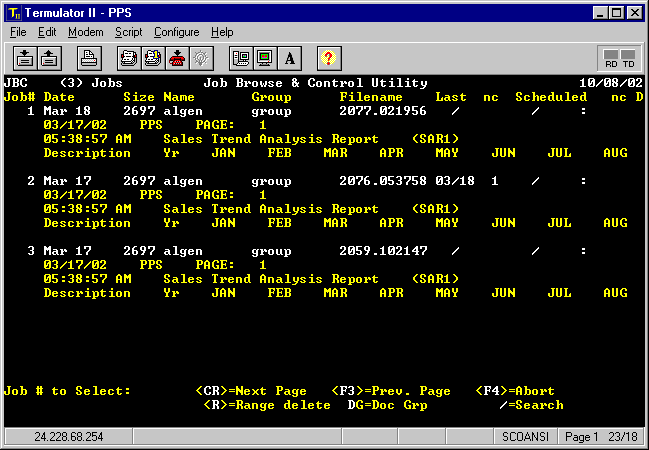Click the letter A font icon
The image size is (649, 450).
click(290, 58)
